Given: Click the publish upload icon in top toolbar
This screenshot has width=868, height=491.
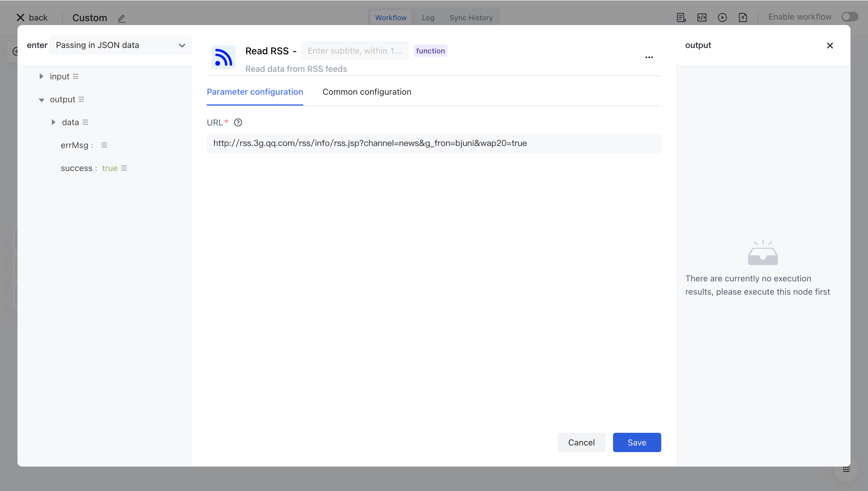Looking at the screenshot, I should pos(743,17).
